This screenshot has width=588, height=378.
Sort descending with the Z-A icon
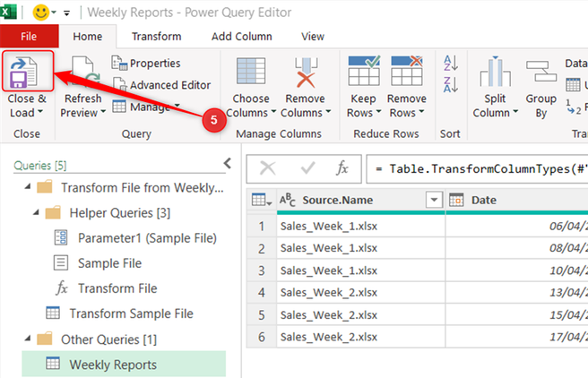pyautogui.click(x=450, y=84)
